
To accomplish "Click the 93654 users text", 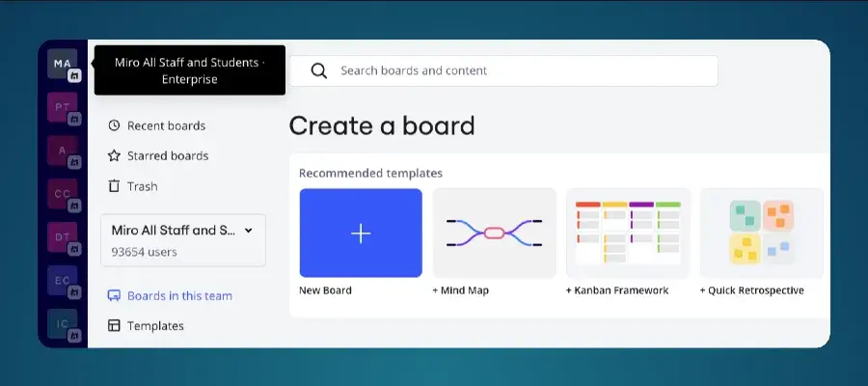I will 144,252.
